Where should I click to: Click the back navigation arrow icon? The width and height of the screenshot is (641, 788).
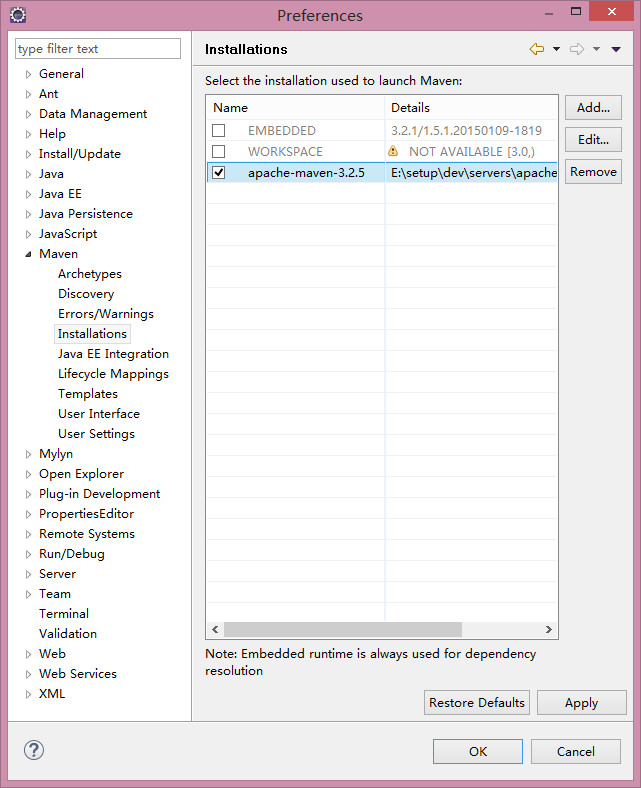pyautogui.click(x=537, y=49)
